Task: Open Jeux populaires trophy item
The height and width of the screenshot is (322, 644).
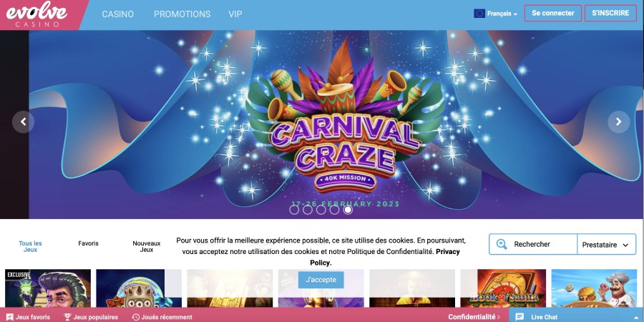Action: pos(91,317)
